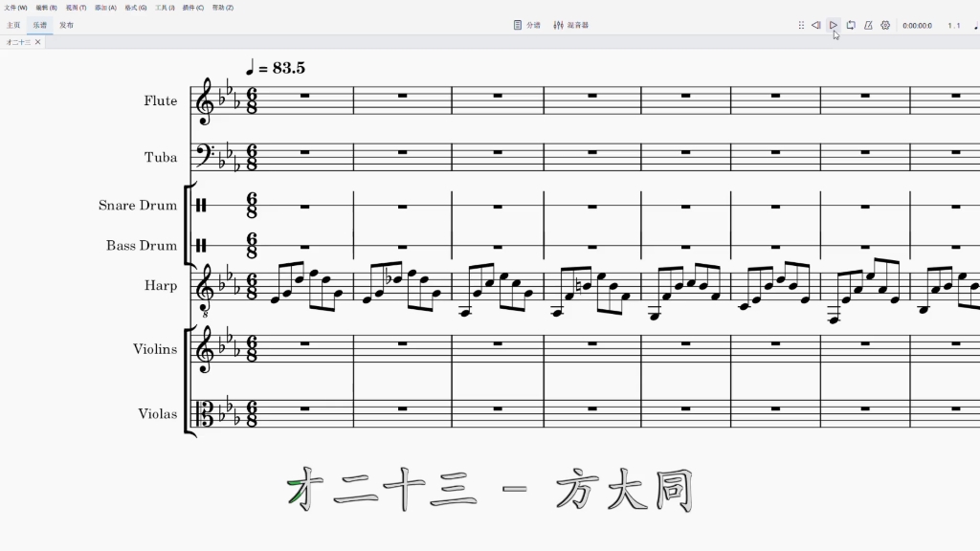Switch to the 主页 home tab
Image resolution: width=980 pixels, height=551 pixels.
13,25
